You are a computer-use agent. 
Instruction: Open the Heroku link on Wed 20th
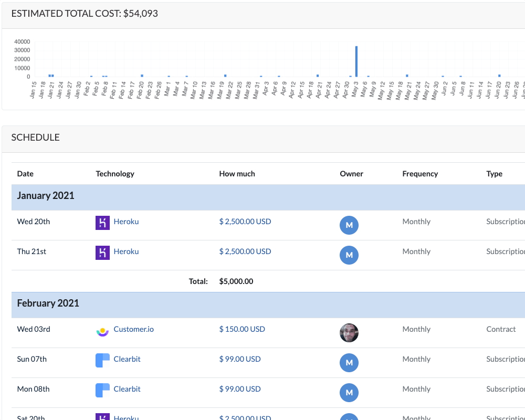coord(126,222)
